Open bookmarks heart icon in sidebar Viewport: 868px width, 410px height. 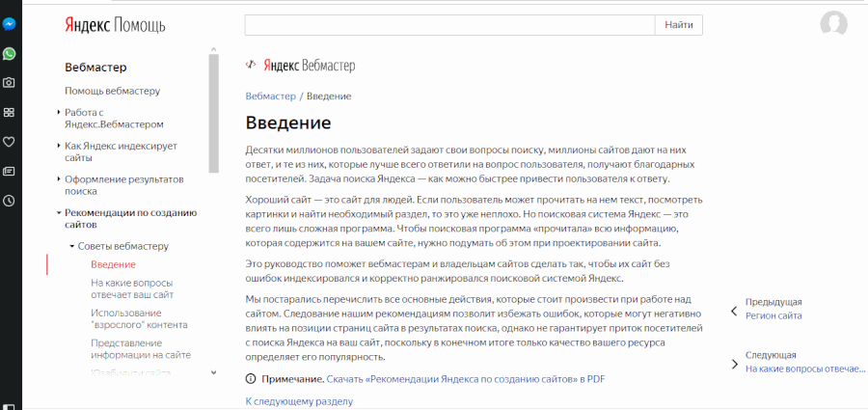(9, 142)
